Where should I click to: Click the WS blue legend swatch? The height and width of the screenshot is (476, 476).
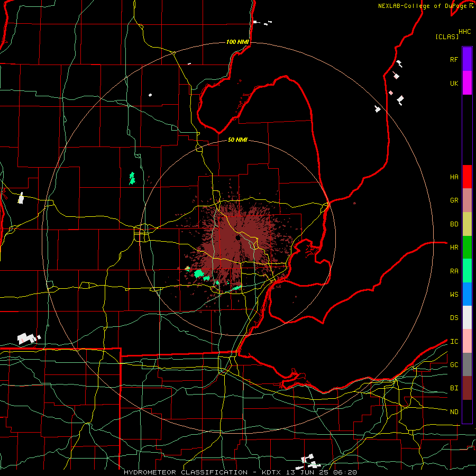pos(467,294)
